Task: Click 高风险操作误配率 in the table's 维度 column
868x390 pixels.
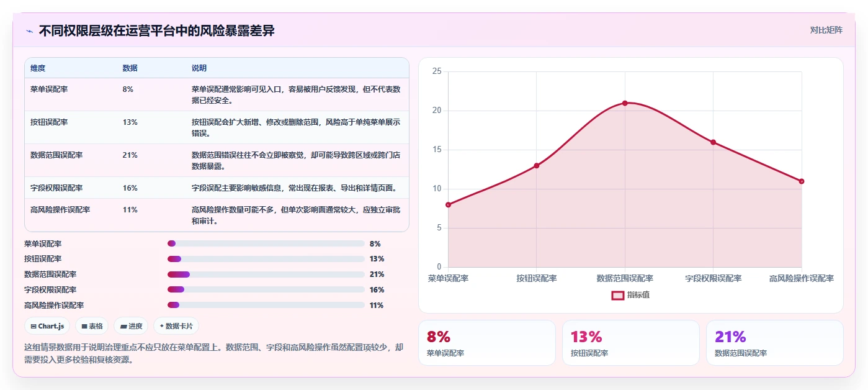Action: click(60, 210)
